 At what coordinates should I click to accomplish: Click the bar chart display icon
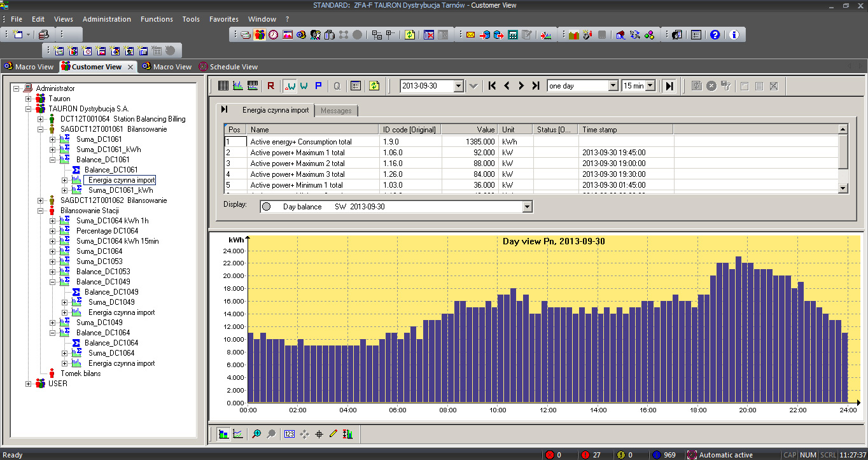(223, 434)
